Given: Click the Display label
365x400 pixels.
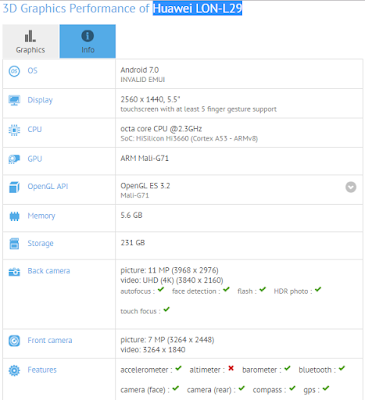Looking at the screenshot, I should tap(40, 100).
